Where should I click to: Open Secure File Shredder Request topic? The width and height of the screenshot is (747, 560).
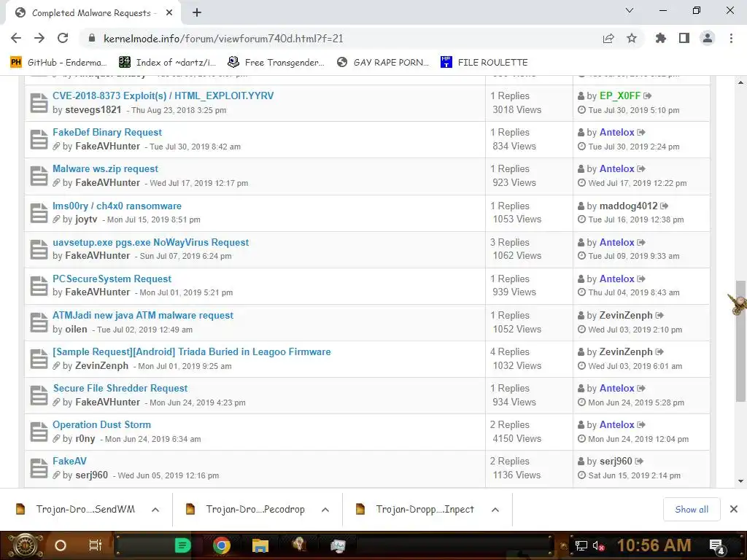point(120,389)
